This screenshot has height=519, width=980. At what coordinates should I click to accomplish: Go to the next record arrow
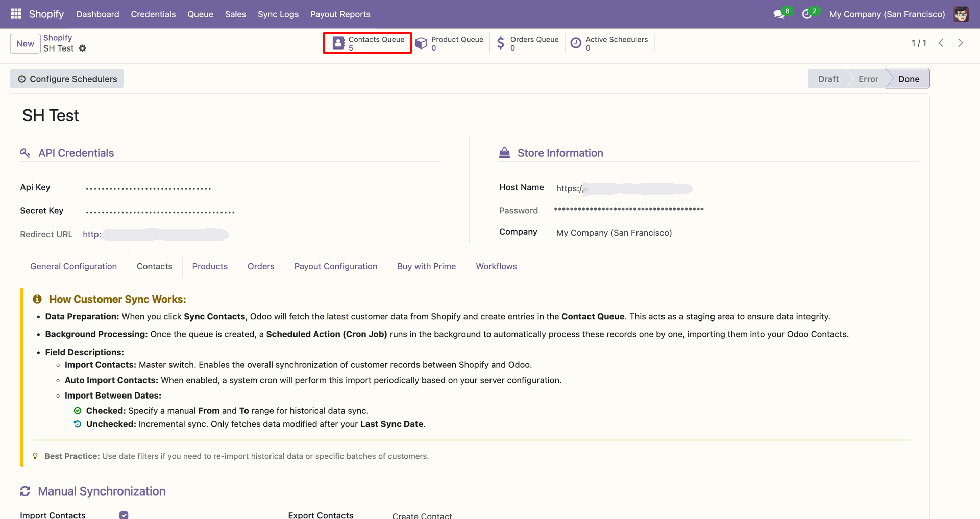961,43
